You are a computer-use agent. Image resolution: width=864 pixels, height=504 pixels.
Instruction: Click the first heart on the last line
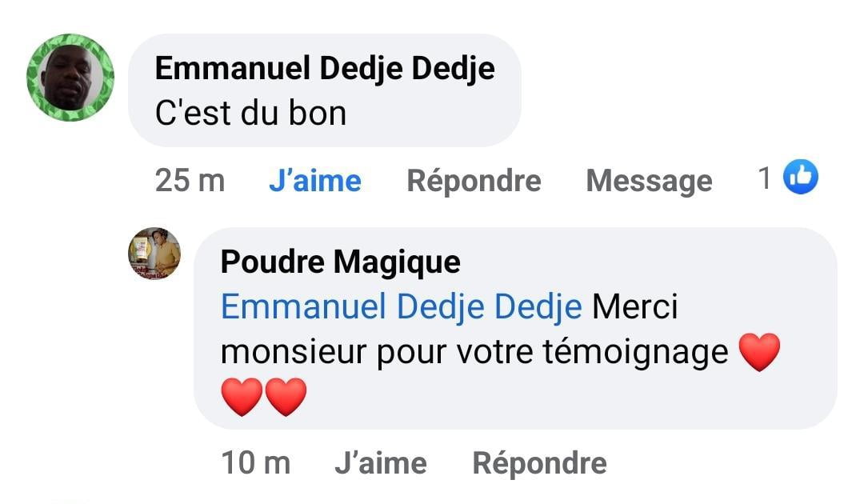[242, 397]
